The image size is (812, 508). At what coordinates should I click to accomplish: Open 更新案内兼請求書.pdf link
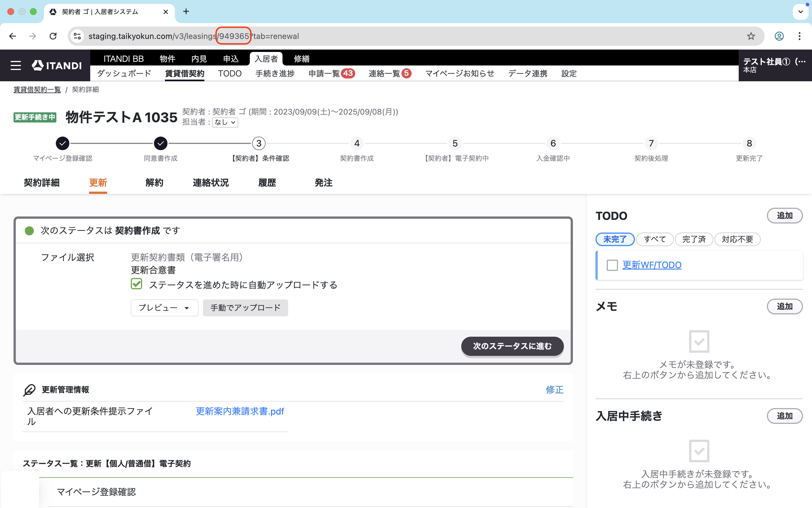[x=240, y=411]
